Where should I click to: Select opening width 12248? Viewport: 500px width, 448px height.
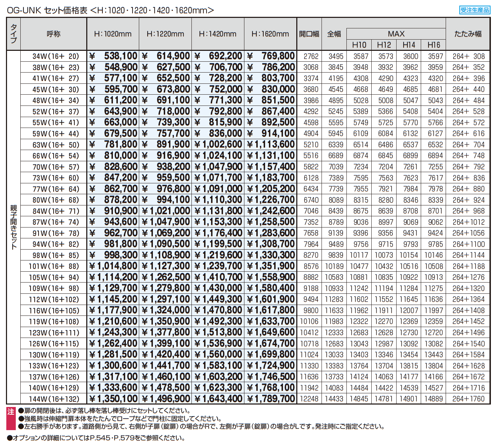(x=309, y=399)
